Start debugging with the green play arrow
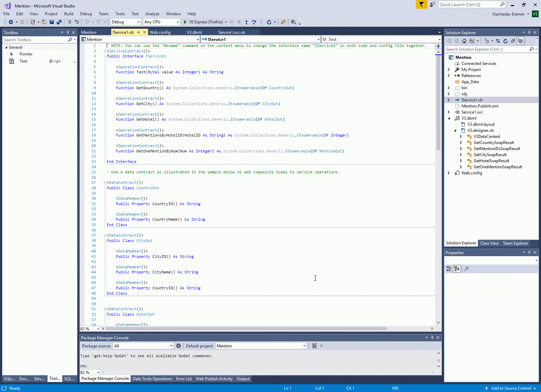The height and width of the screenshot is (392, 541). pyautogui.click(x=185, y=22)
